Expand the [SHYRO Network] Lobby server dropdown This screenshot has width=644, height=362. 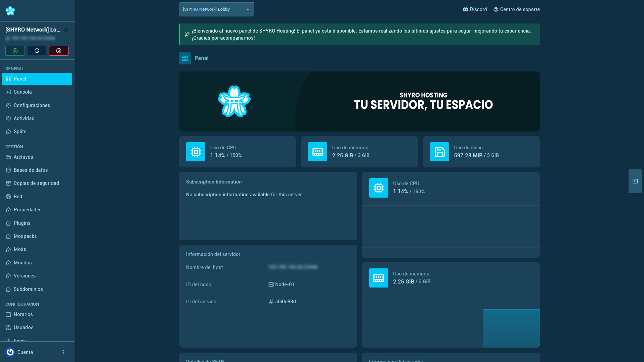tap(217, 9)
